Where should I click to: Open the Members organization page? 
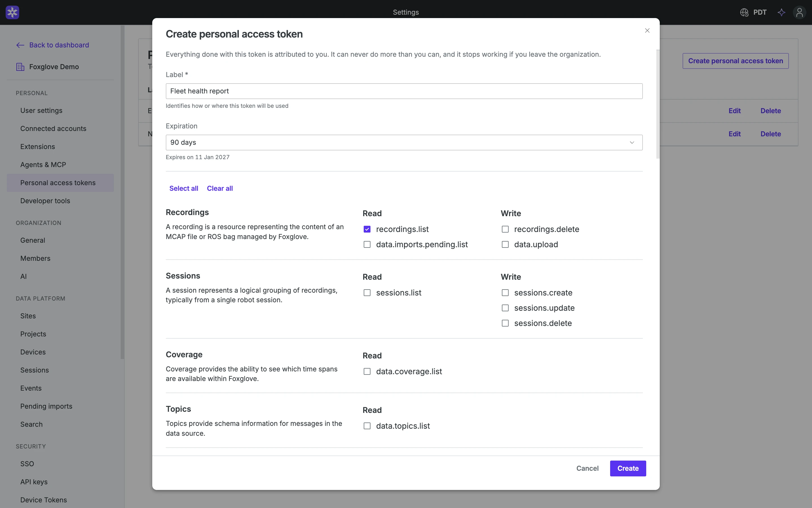[x=60, y=258]
